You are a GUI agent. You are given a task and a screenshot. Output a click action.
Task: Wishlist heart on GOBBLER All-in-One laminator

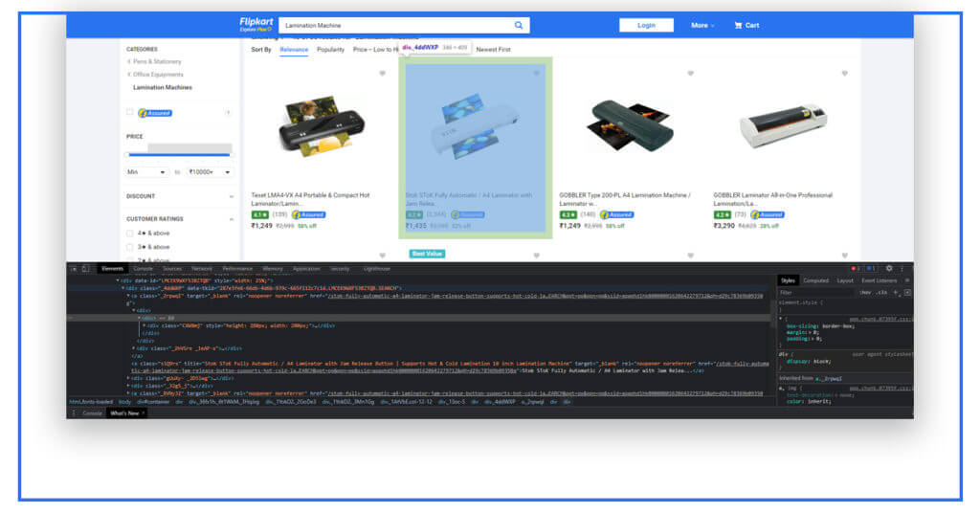844,74
